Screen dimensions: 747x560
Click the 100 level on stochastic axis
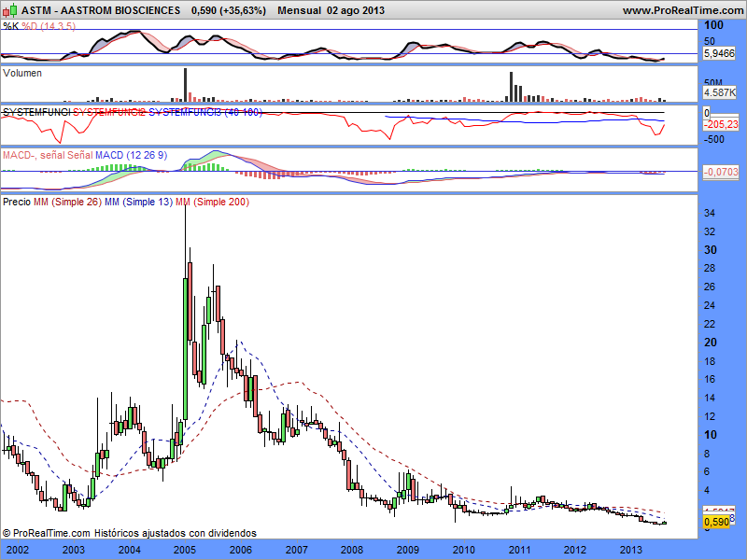point(713,25)
